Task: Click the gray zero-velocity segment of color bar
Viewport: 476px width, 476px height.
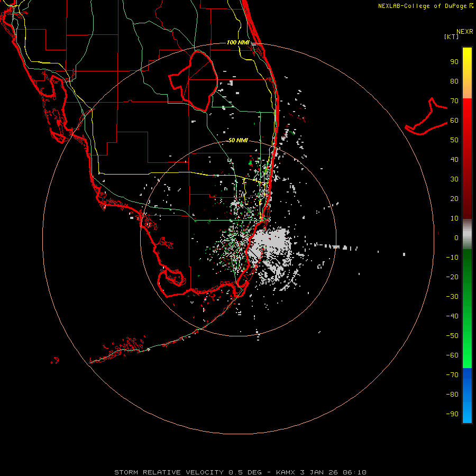Action: tap(467, 234)
